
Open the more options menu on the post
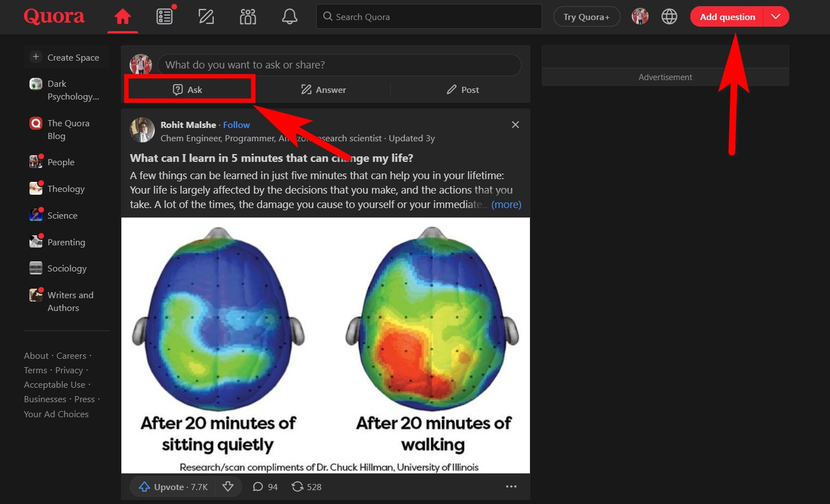click(x=511, y=486)
